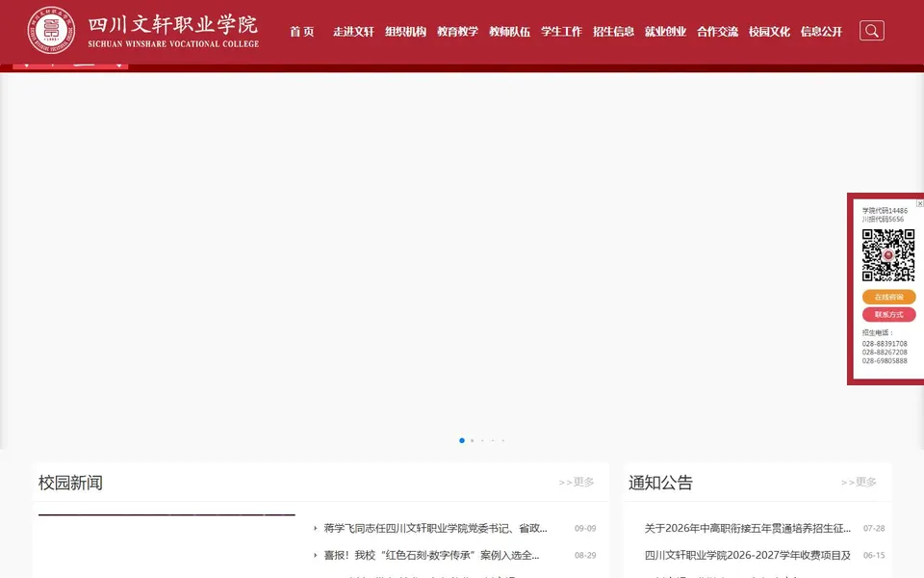Click phone number 028-88391708
The width and height of the screenshot is (924, 578).
(x=885, y=343)
